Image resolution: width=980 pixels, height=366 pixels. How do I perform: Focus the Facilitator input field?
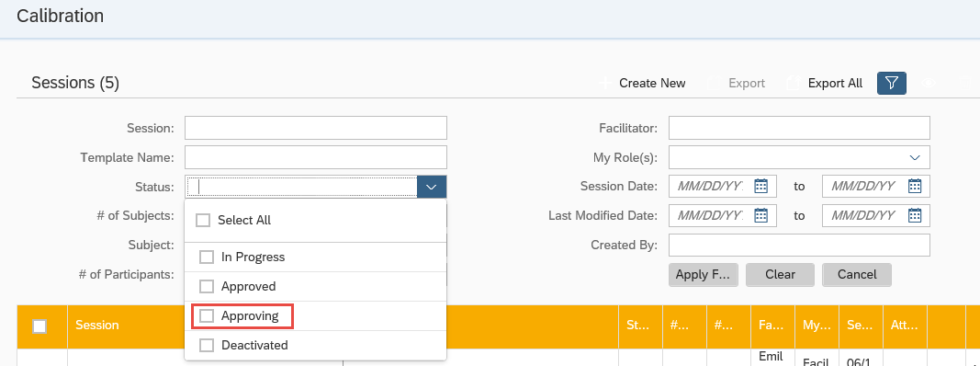tap(799, 128)
